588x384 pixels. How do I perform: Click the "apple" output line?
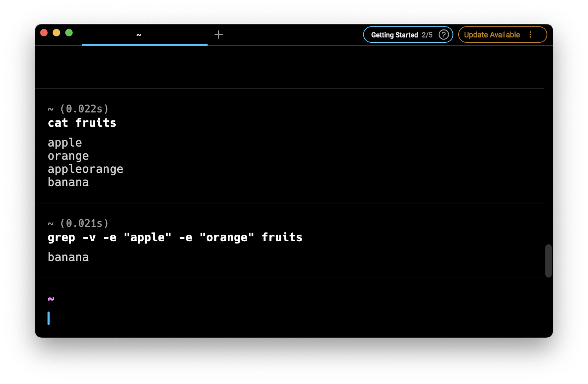click(65, 143)
